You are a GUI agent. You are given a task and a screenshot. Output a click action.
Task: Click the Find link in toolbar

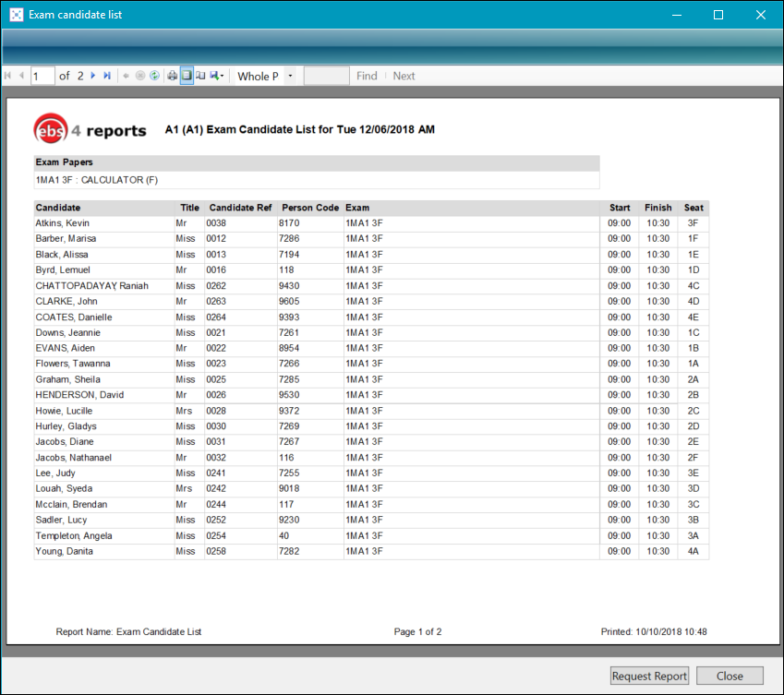pyautogui.click(x=367, y=76)
